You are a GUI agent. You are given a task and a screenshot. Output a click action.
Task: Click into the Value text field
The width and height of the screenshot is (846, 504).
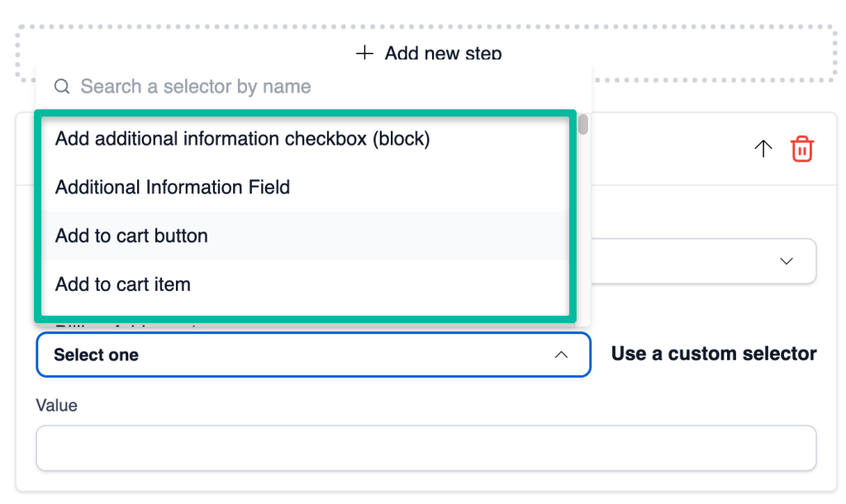pos(426,448)
